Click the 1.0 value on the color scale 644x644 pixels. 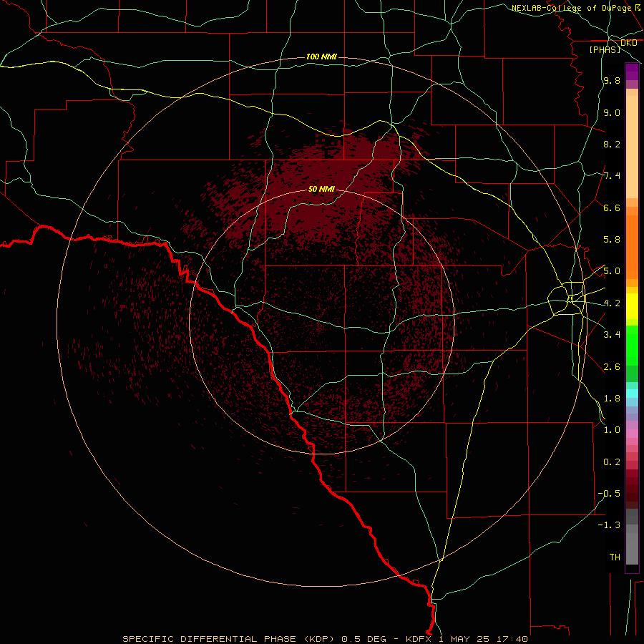[612, 430]
